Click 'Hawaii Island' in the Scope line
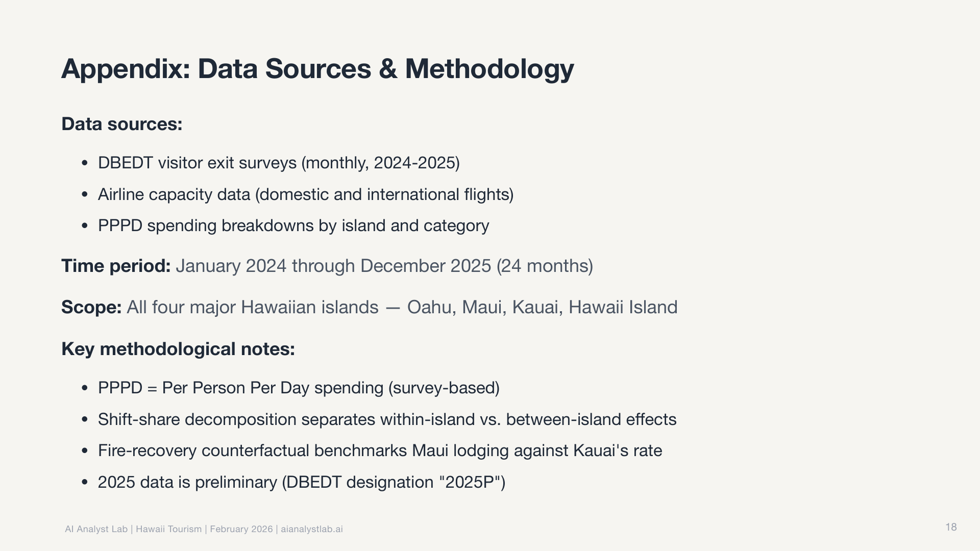 pos(623,307)
